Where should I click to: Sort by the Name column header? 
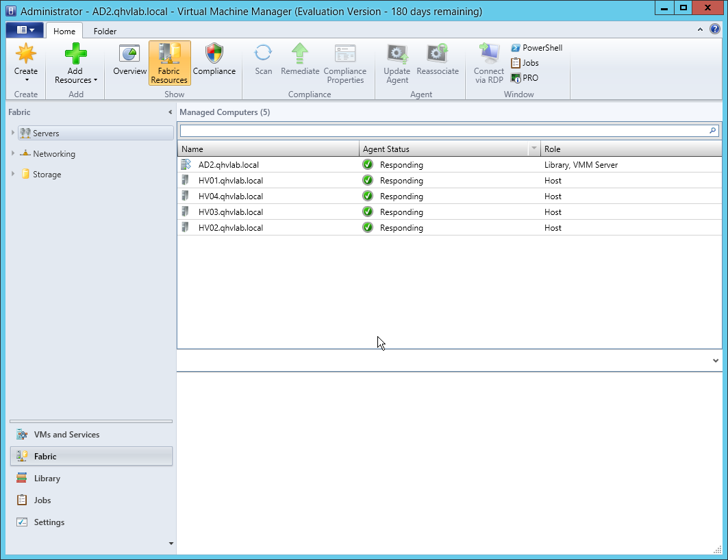[268, 149]
